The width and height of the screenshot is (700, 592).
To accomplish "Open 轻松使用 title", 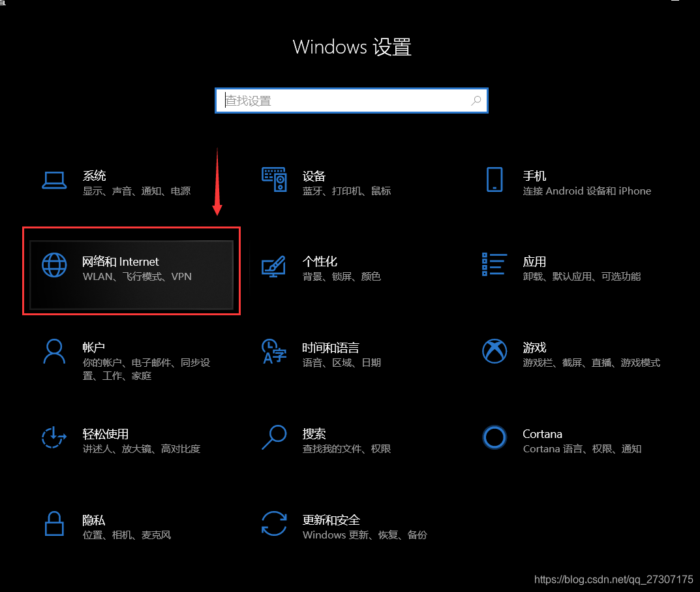I will click(105, 434).
